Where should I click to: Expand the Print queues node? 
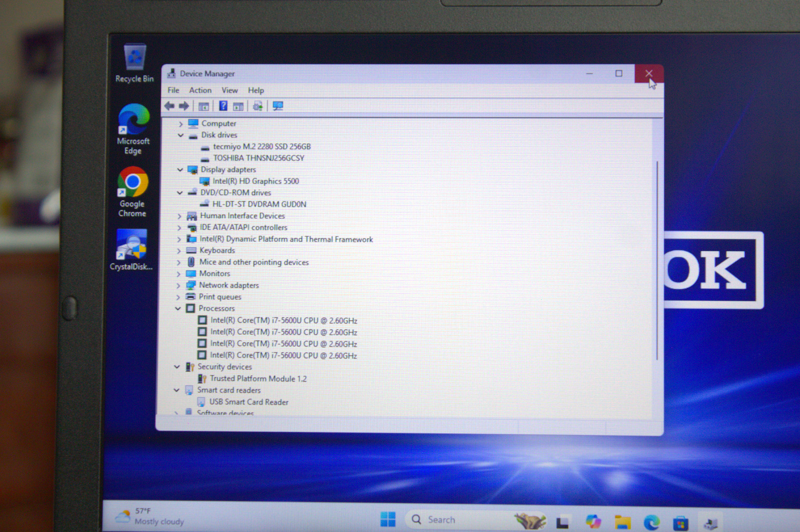pos(177,297)
